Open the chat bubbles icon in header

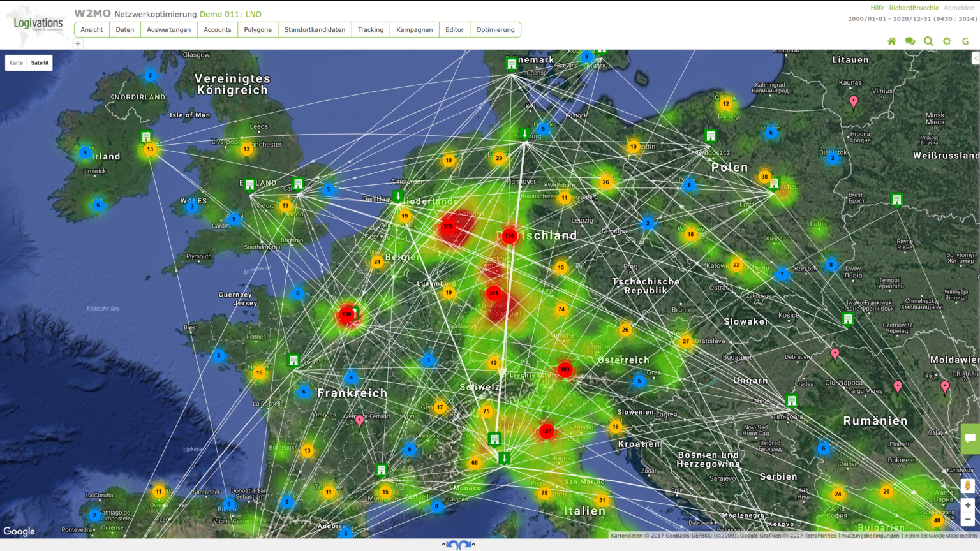[910, 41]
